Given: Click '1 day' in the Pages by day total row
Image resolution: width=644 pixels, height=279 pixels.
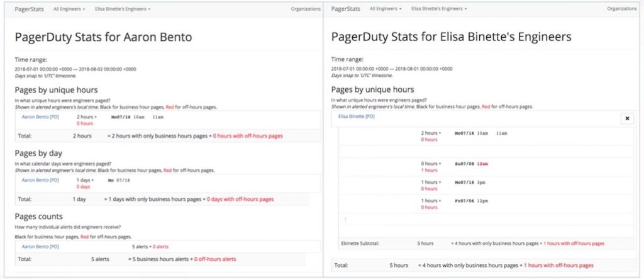Looking at the screenshot, I should pyautogui.click(x=79, y=199).
